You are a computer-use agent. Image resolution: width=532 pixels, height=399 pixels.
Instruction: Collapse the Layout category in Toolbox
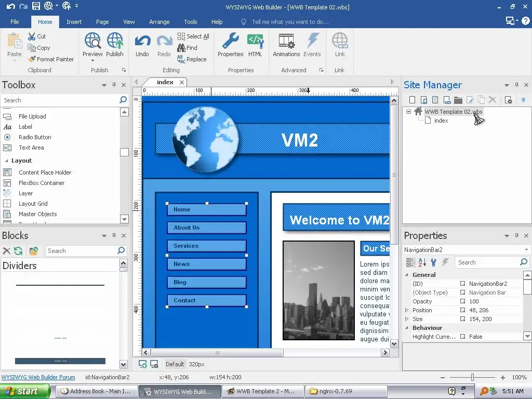pyautogui.click(x=6, y=161)
